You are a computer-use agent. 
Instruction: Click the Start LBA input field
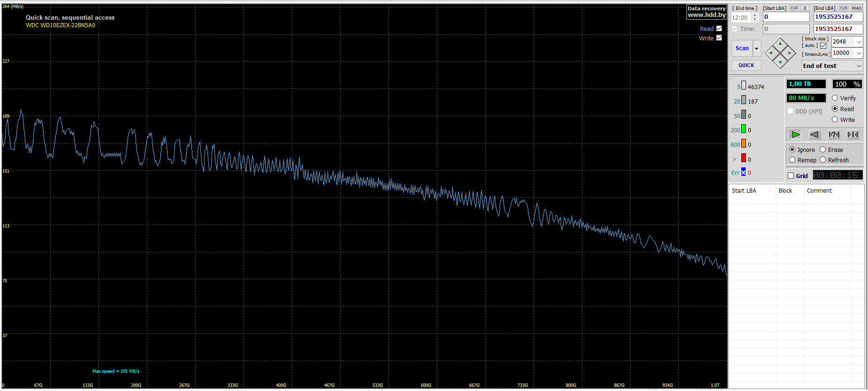tap(786, 17)
